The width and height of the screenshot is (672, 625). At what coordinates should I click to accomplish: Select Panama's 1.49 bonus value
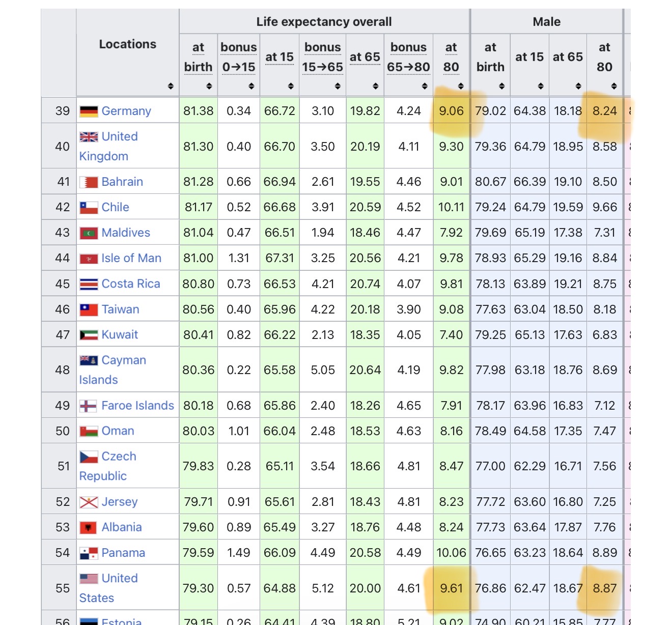pyautogui.click(x=239, y=553)
